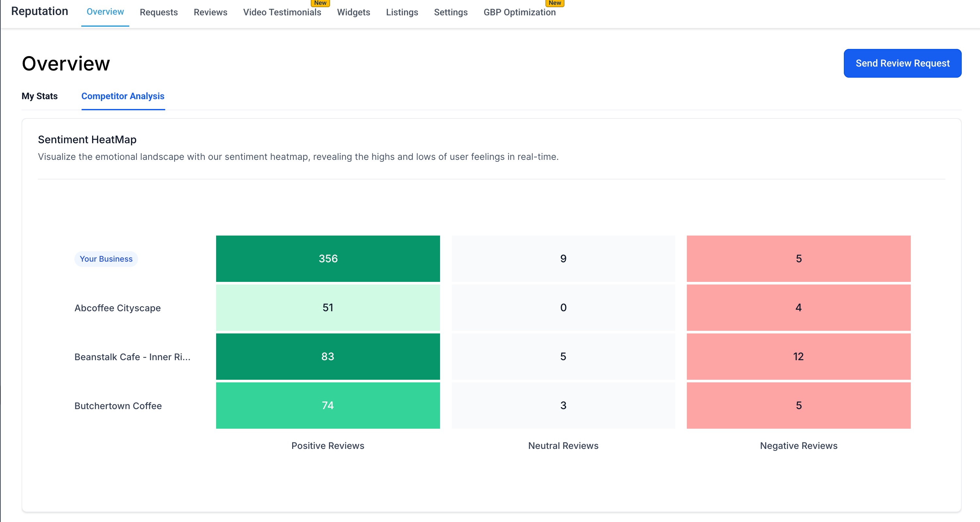Open Video Testimonials tab
Screen dimensions: 980x522
tap(282, 12)
